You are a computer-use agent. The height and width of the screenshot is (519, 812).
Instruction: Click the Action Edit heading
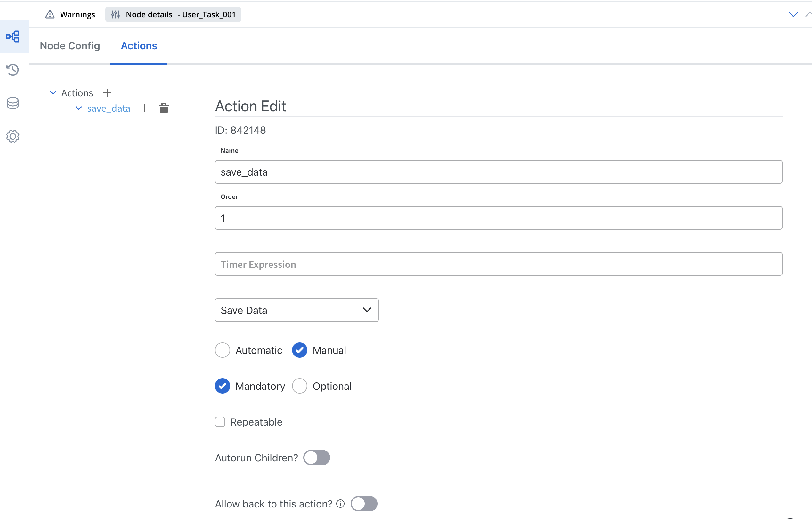250,106
